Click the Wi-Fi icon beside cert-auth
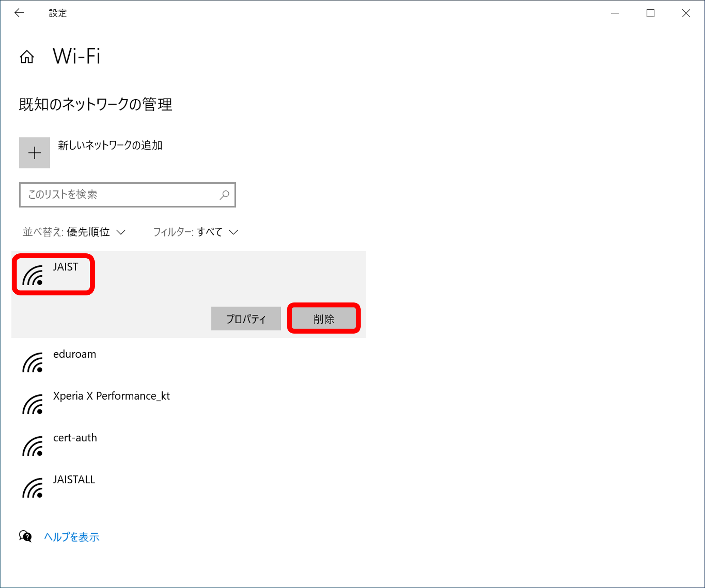Viewport: 705px width, 588px height. pos(33,446)
